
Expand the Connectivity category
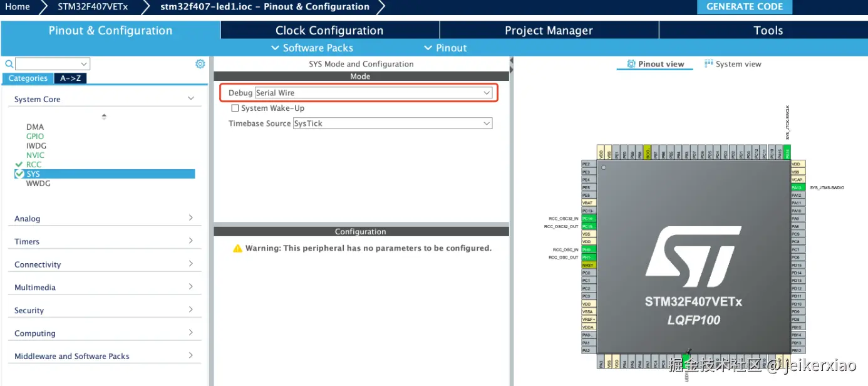pyautogui.click(x=191, y=264)
